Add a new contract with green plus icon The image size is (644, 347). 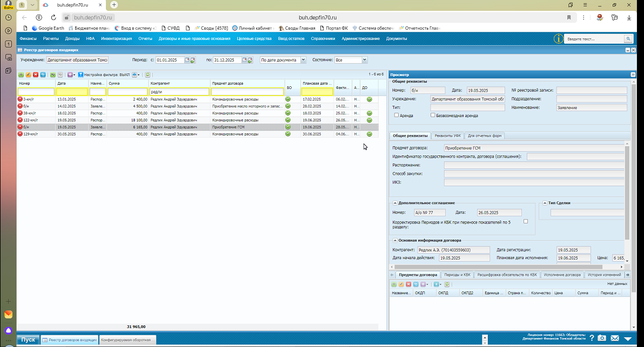pos(21,74)
